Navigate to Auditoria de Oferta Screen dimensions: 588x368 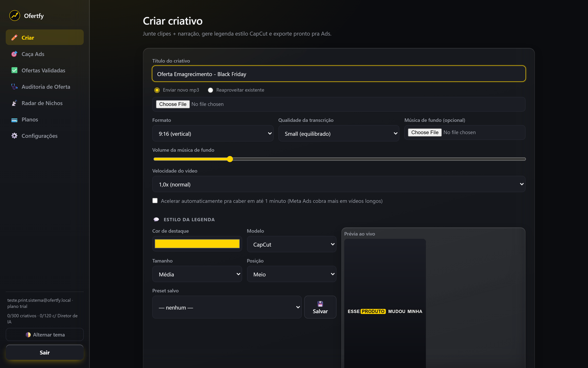click(x=45, y=86)
